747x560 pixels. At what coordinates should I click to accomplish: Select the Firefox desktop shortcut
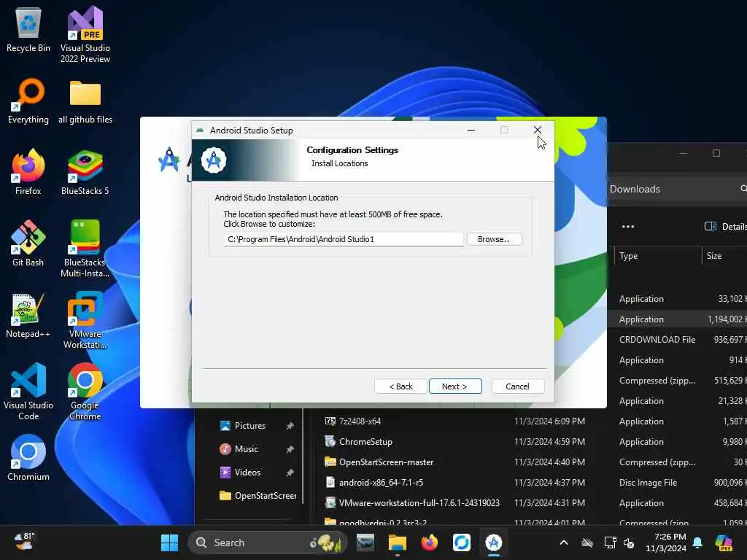point(28,172)
